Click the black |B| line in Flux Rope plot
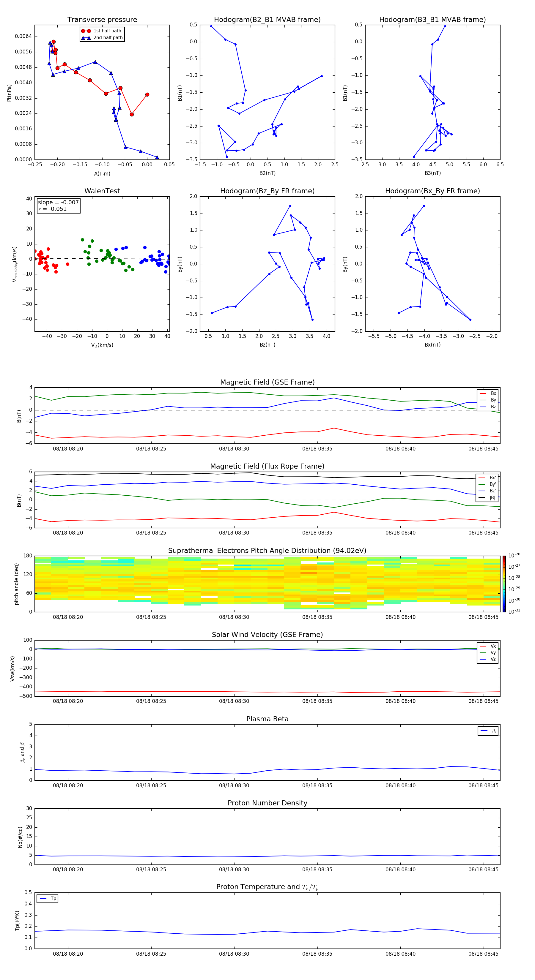The width and height of the screenshot is (535, 980). (x=267, y=475)
